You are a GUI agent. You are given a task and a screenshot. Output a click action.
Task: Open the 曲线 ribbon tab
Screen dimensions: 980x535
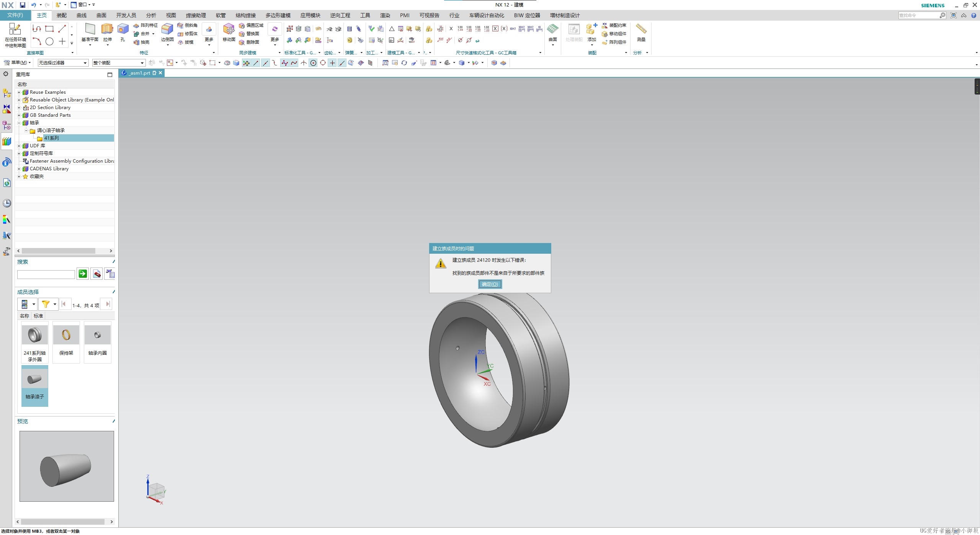point(82,15)
